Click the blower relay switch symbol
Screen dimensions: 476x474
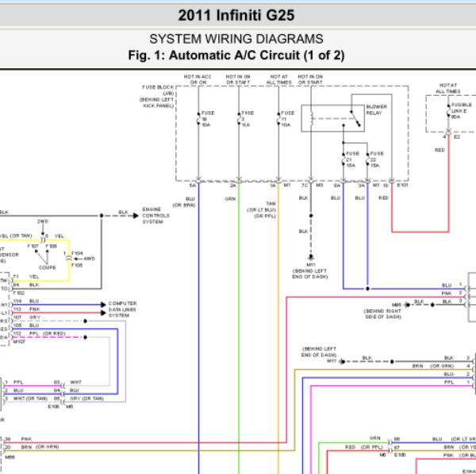point(355,118)
